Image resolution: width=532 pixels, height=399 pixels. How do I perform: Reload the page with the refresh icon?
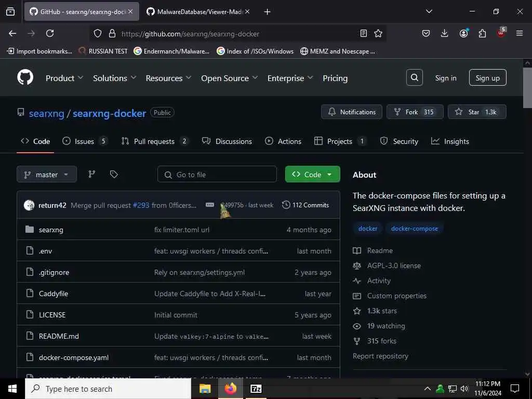(x=50, y=33)
